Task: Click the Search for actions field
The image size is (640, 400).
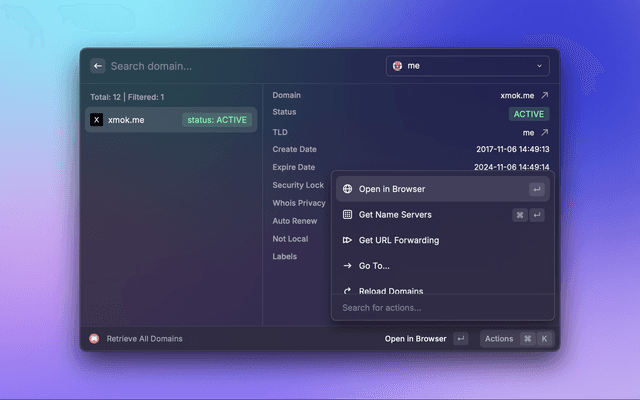Action: 442,308
